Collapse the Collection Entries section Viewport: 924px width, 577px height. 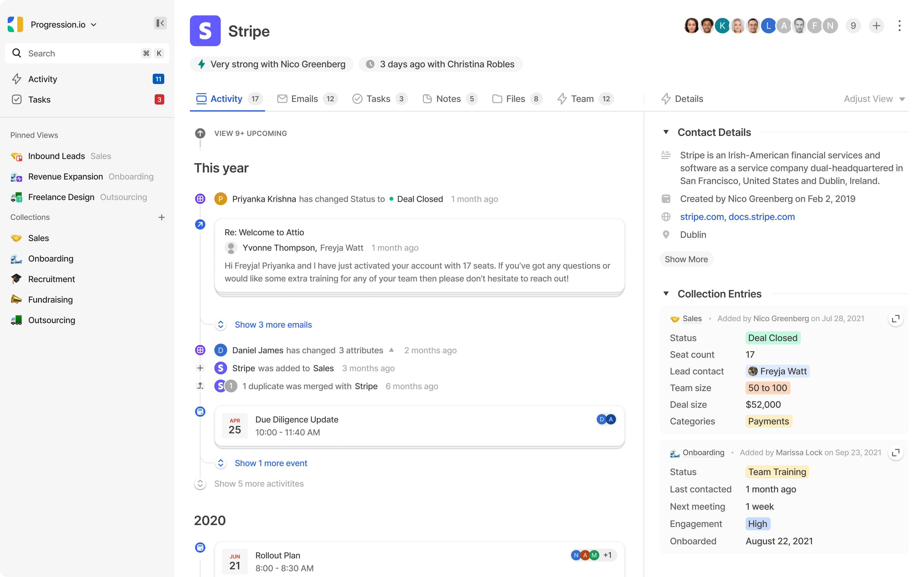click(666, 293)
